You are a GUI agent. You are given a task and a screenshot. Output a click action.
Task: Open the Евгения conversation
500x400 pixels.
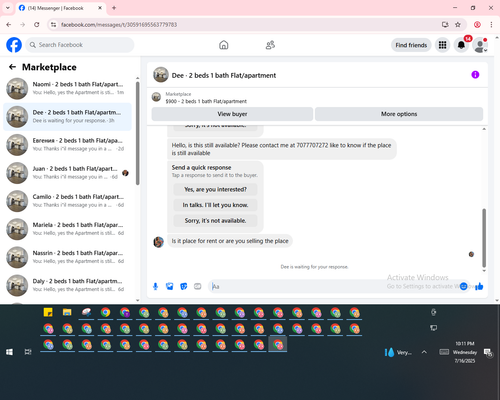(67, 145)
